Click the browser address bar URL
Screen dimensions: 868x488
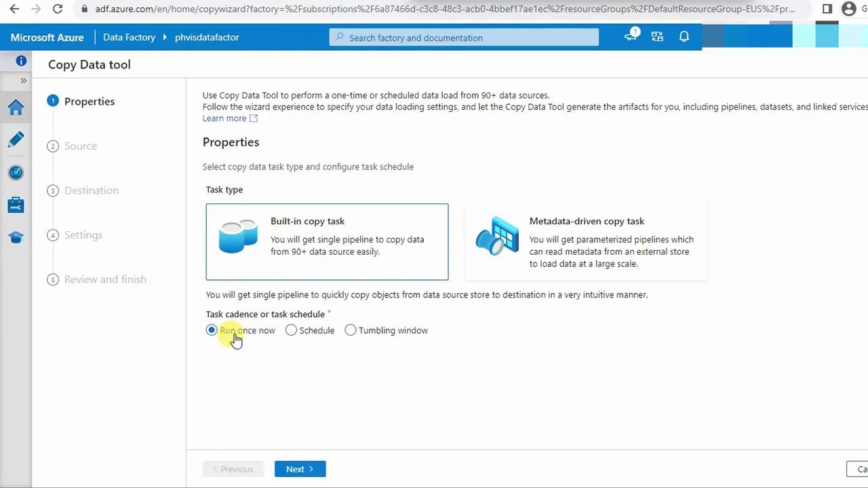tap(445, 9)
